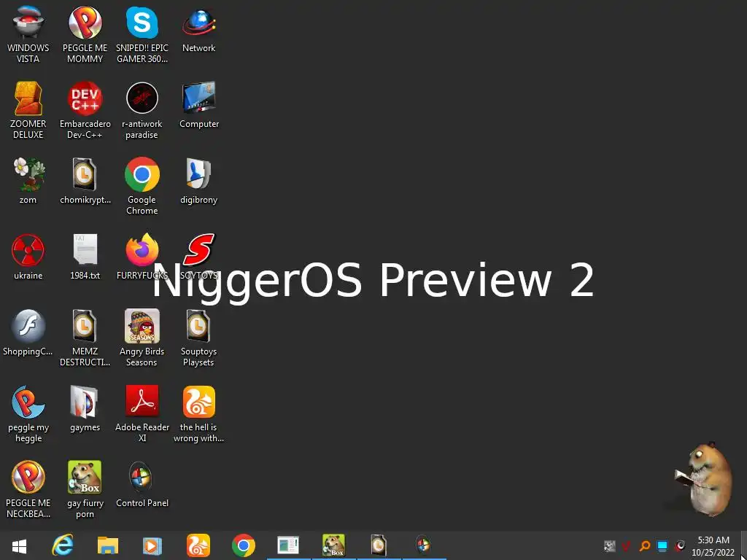Select the Firefox logo desktop shortcut
This screenshot has width=747, height=560.
pyautogui.click(x=142, y=256)
